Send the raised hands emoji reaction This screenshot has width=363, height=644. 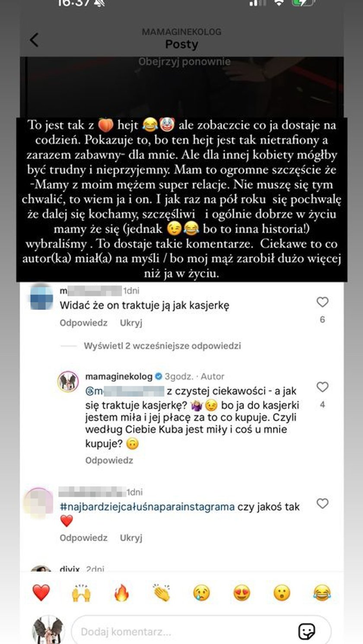click(x=81, y=593)
